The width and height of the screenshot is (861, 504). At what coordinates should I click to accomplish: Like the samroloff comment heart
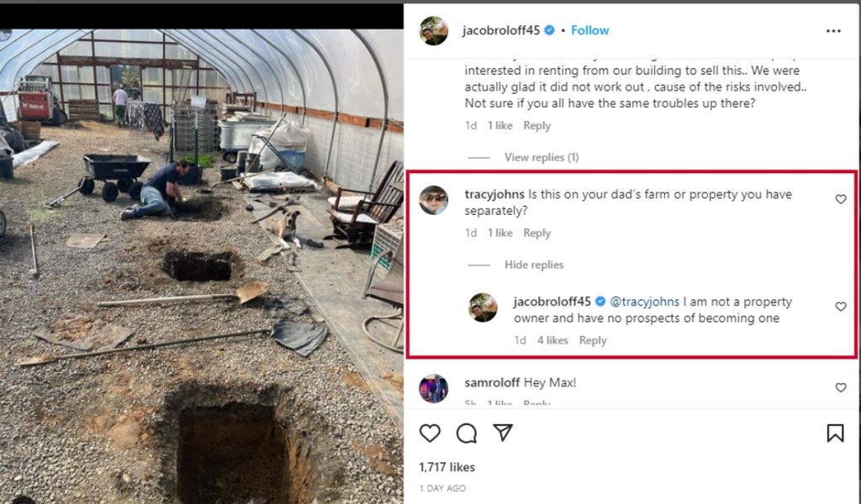click(841, 388)
